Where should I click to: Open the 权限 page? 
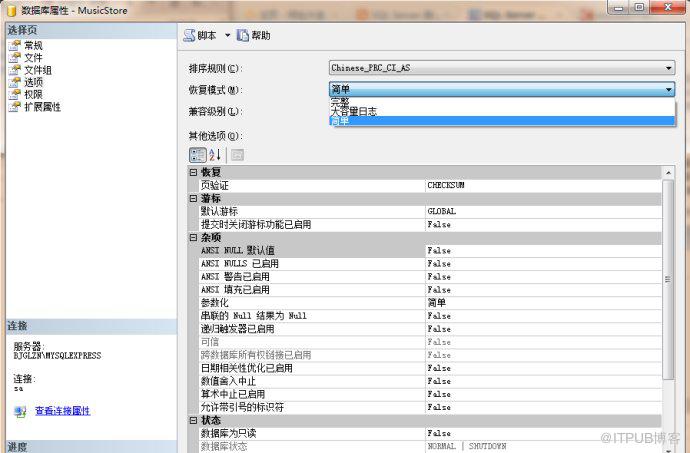(33, 95)
